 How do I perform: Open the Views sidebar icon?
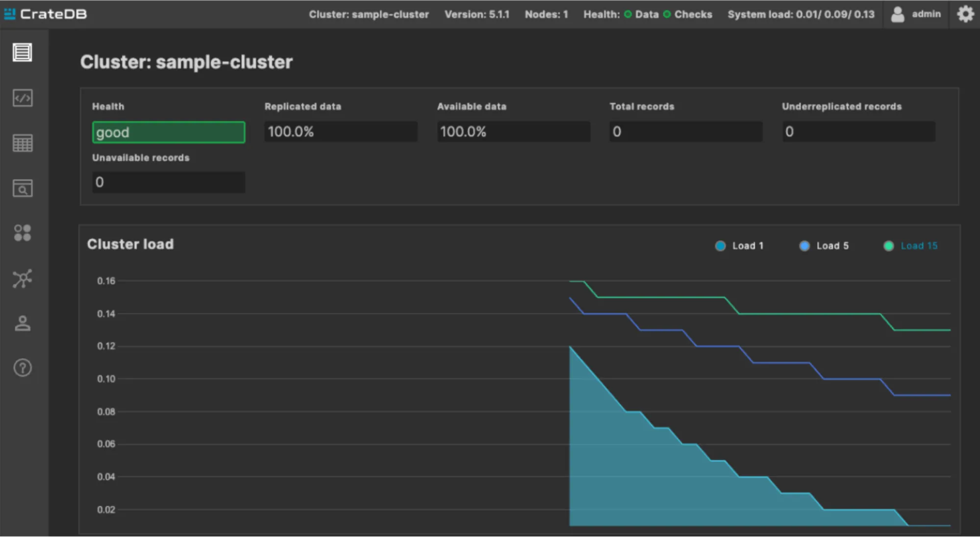(22, 188)
